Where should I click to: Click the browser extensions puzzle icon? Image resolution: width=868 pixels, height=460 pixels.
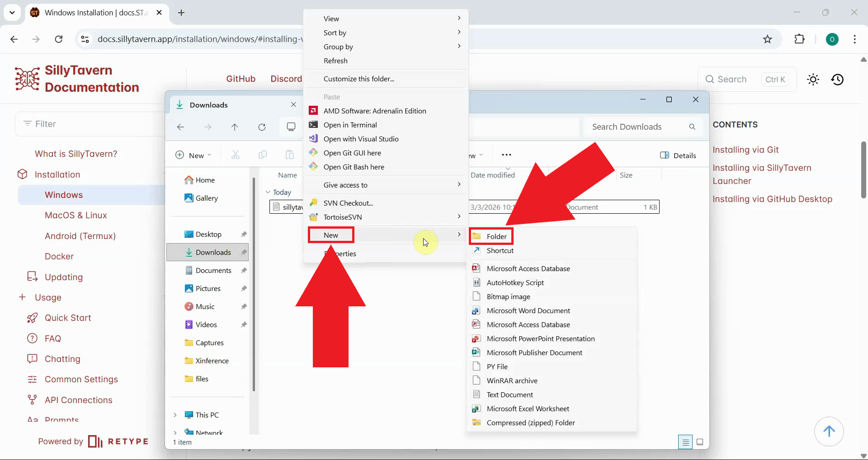800,39
